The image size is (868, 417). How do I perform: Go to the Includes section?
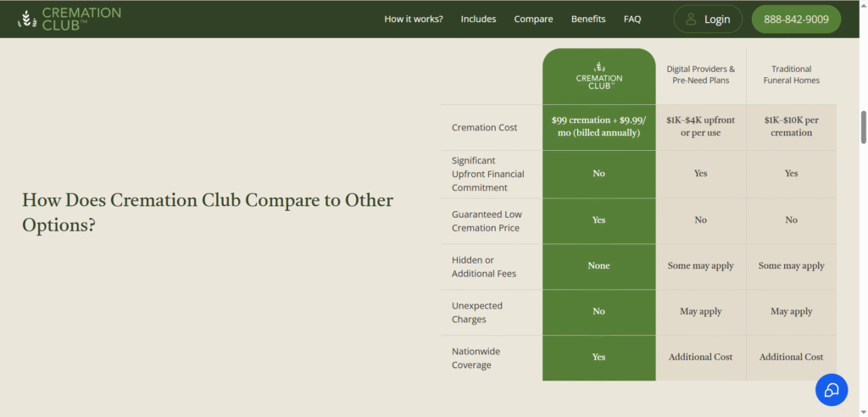[478, 19]
